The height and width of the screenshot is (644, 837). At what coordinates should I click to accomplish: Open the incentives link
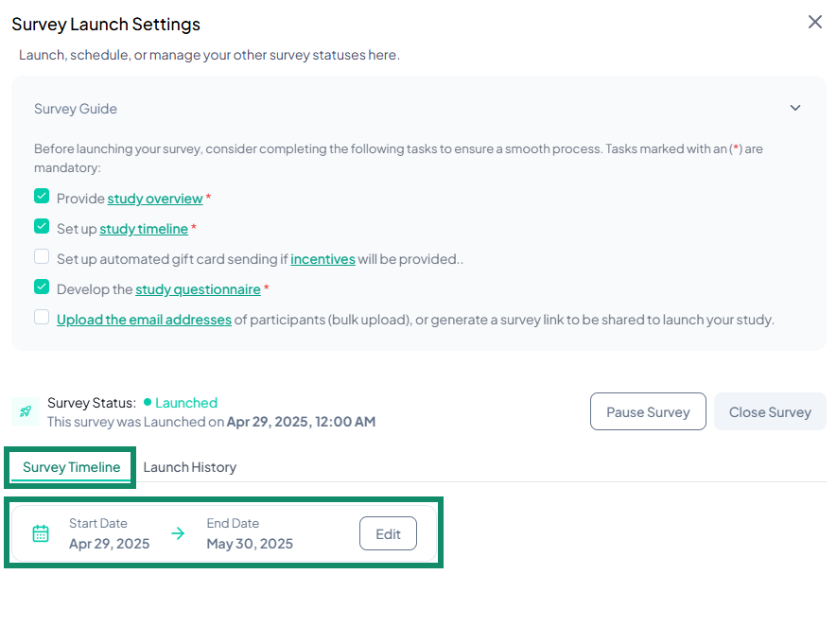[323, 259]
